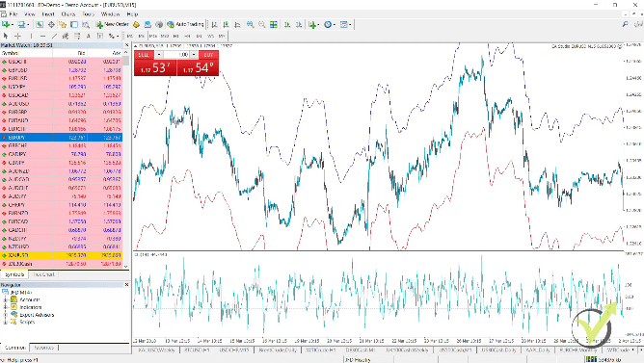This screenshot has width=644, height=363.
Task: Open the Charts menu
Action: [68, 13]
